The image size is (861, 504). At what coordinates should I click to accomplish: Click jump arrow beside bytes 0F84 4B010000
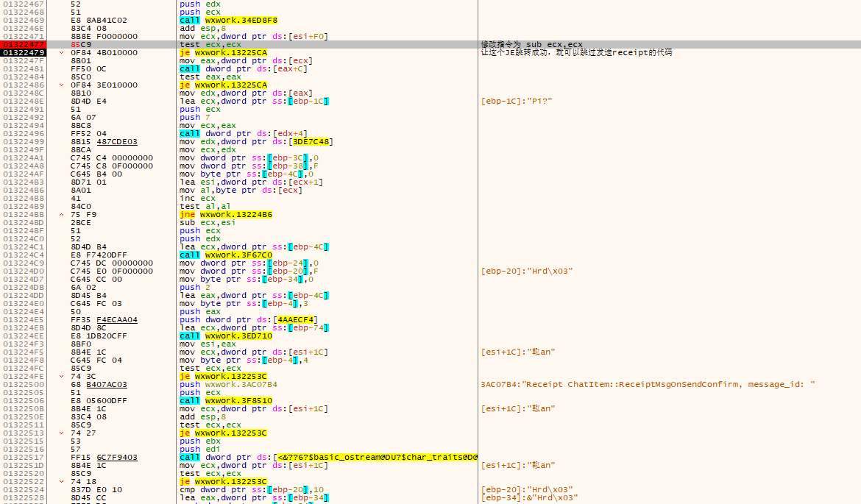pyautogui.click(x=62, y=53)
